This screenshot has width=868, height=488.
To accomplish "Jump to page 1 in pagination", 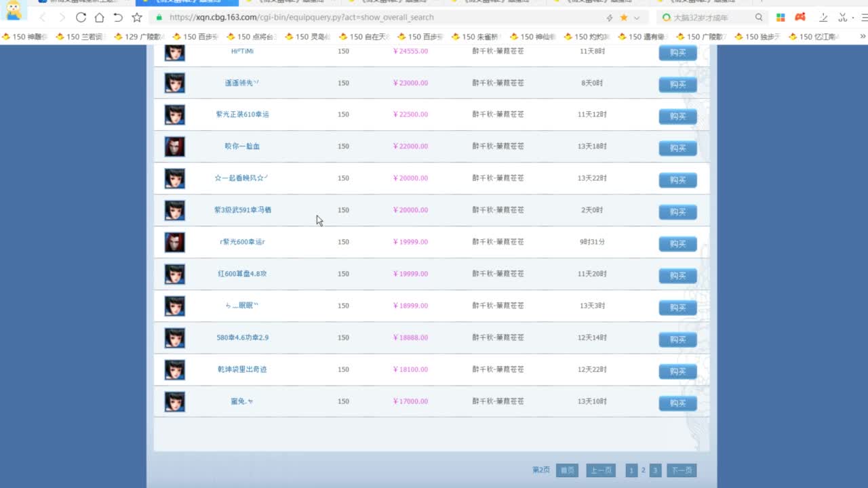I will [x=631, y=470].
